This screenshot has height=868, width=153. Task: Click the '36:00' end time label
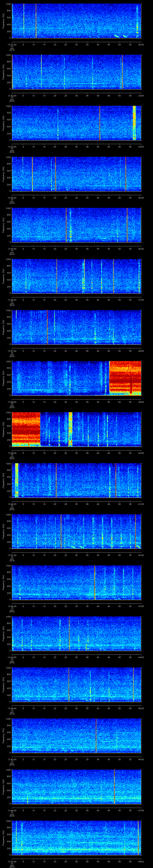click(141, 249)
